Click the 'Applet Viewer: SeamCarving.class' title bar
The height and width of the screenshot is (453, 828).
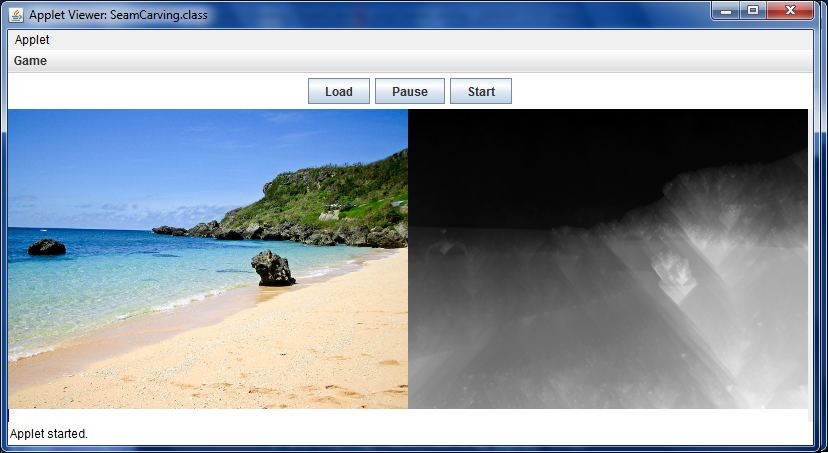pos(118,14)
